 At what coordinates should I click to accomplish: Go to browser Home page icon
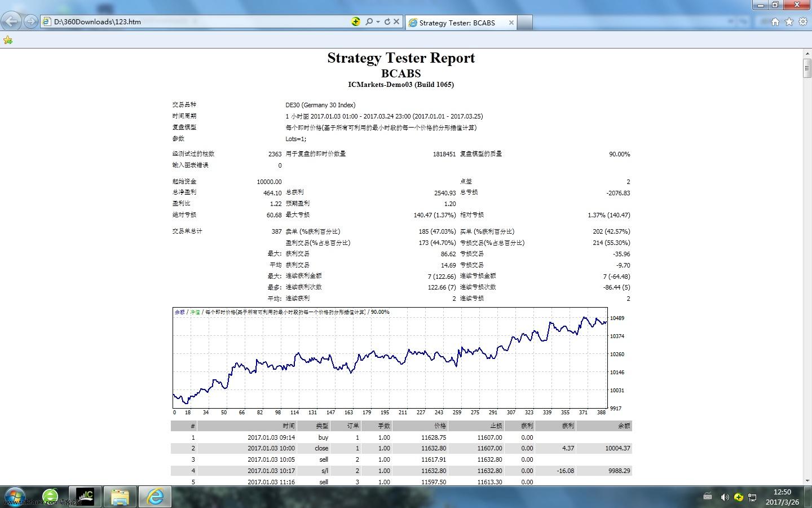coord(775,21)
